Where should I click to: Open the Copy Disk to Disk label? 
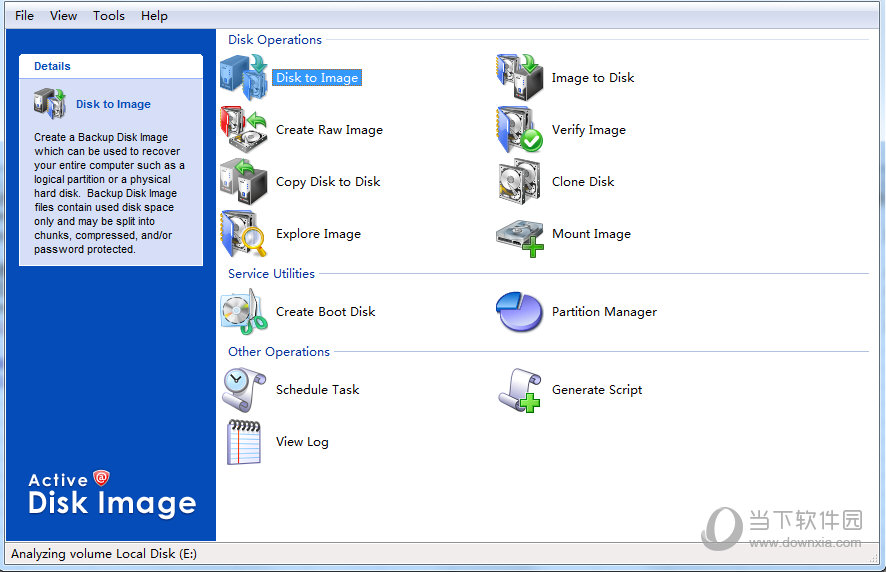[328, 181]
